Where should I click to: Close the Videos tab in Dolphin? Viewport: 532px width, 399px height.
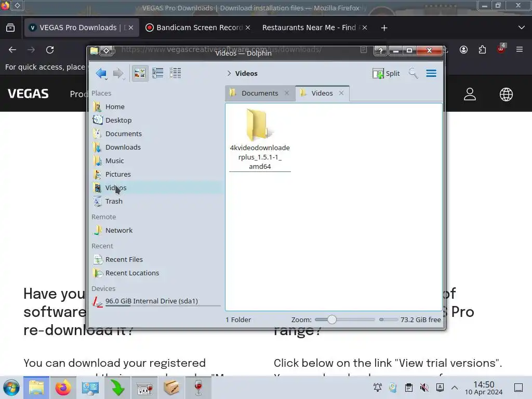[341, 93]
